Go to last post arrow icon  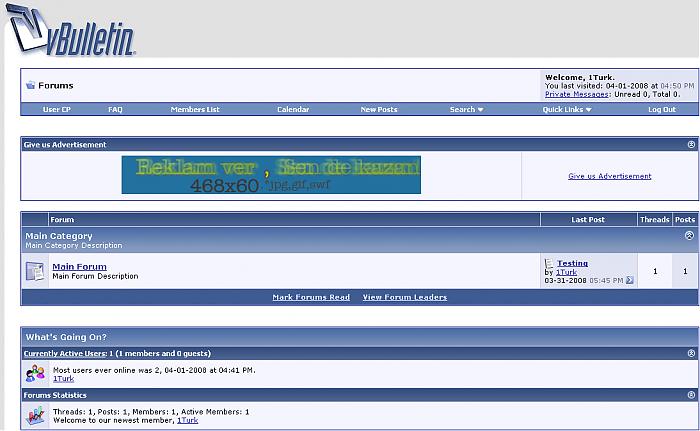tap(630, 280)
